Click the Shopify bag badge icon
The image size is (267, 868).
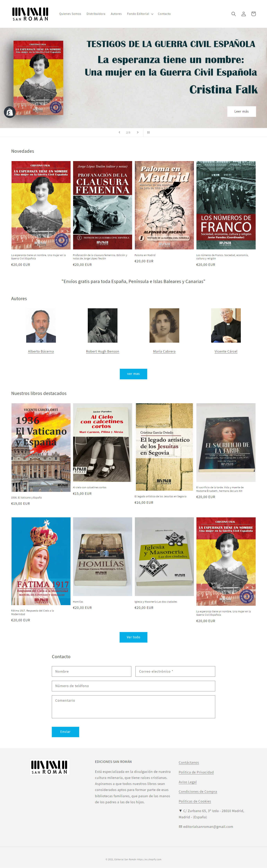(10, 112)
